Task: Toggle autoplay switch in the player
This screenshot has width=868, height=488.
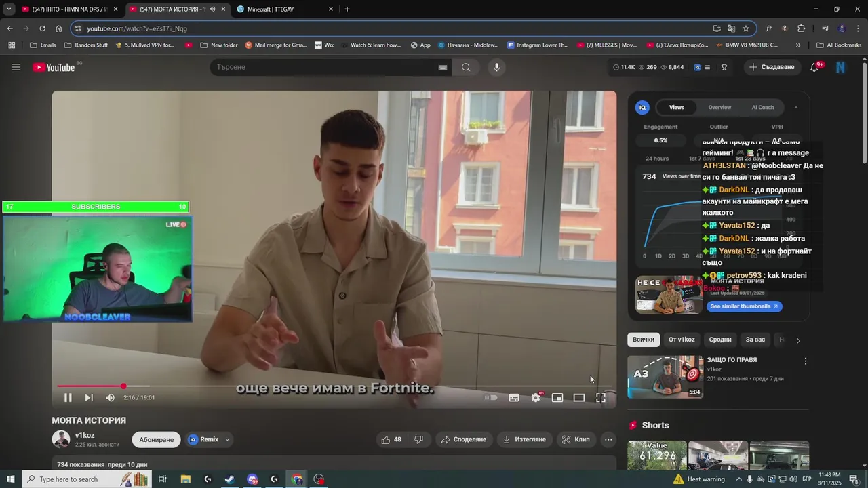Action: [x=491, y=398]
